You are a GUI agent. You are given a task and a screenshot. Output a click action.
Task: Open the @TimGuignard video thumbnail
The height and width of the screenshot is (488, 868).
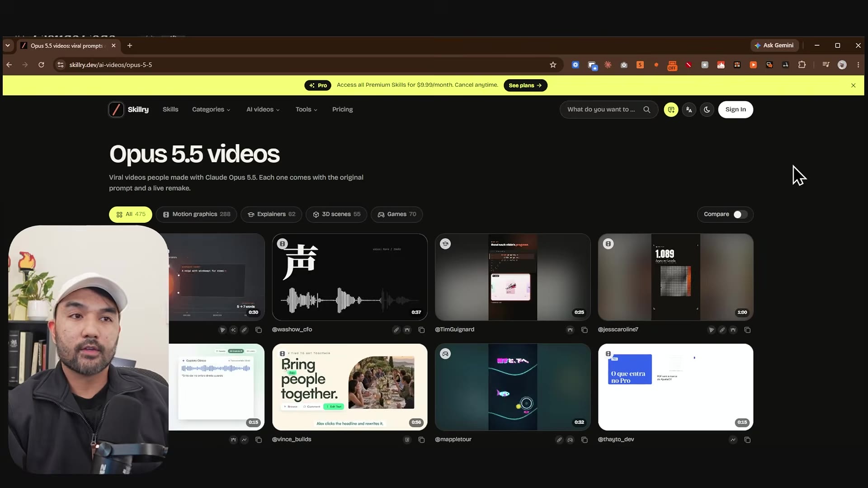pyautogui.click(x=513, y=277)
